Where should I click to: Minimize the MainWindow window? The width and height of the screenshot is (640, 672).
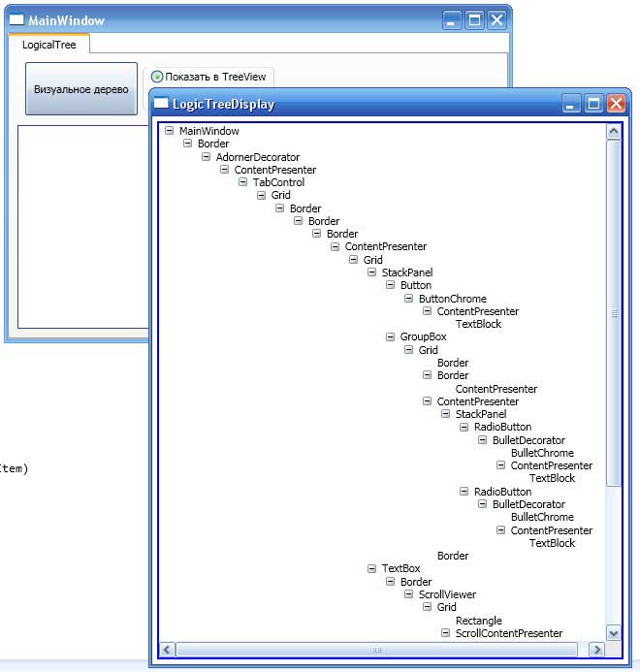tap(452, 20)
